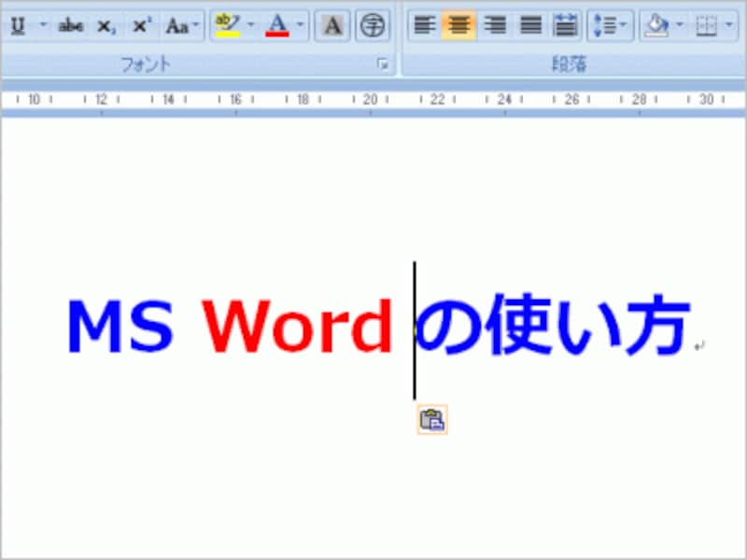This screenshot has height=560, width=747.
Task: Open Paste Options smart tag
Action: coord(432,419)
